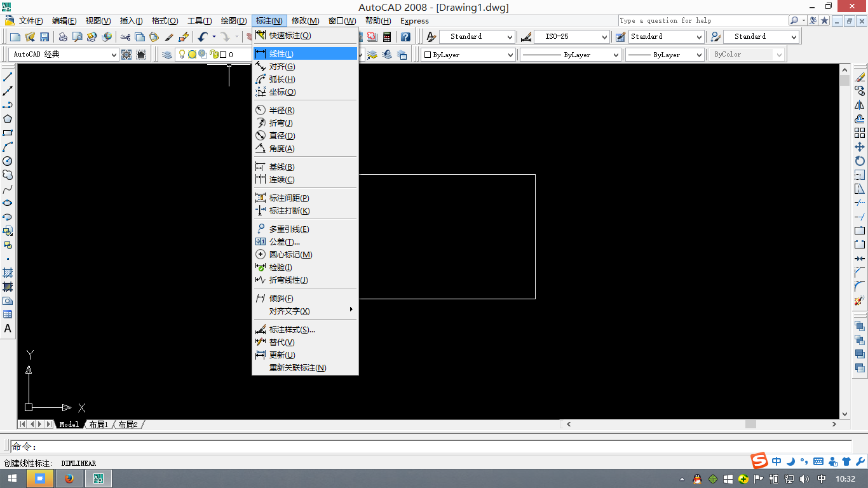Click the Dimension Style icon beside ISO-25
This screenshot has width=868, height=488.
point(526,37)
